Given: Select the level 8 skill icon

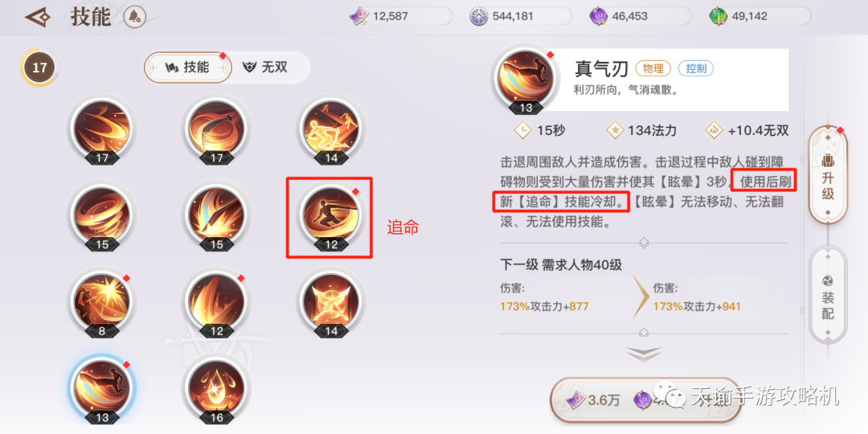Looking at the screenshot, I should point(102,303).
